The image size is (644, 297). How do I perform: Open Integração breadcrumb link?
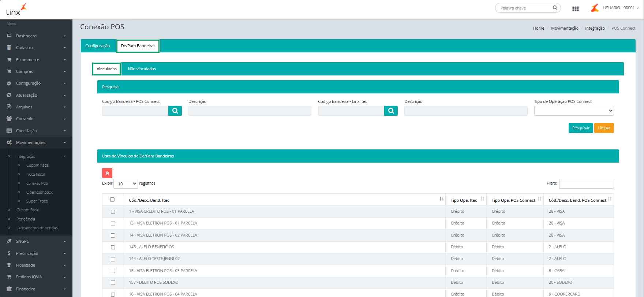click(595, 28)
